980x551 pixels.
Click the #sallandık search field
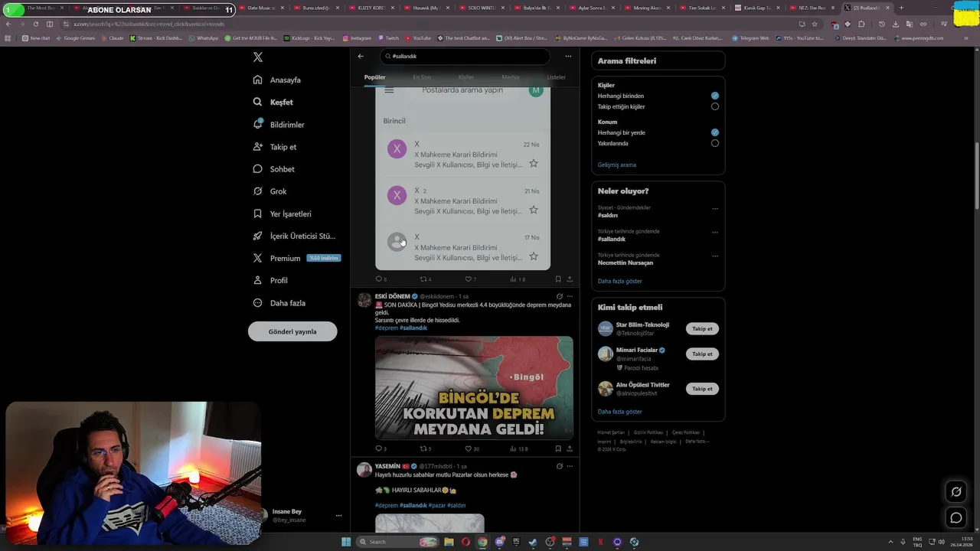click(x=465, y=56)
